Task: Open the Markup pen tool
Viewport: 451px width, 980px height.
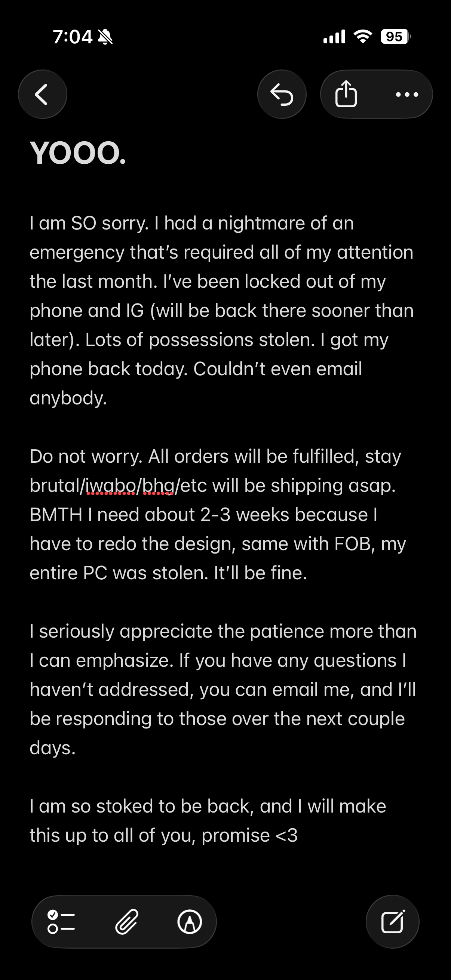Action: pos(190,922)
